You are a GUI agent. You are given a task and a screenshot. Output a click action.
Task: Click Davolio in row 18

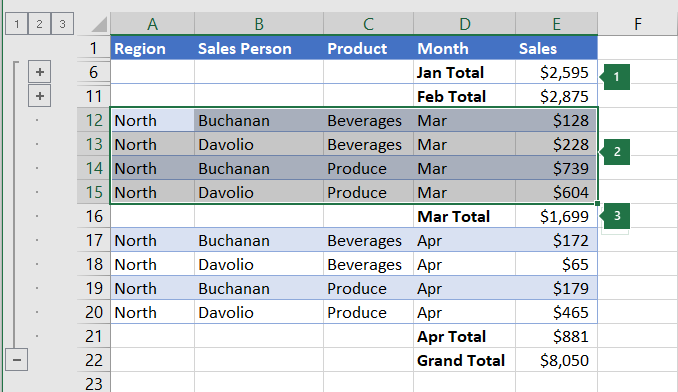(259, 264)
